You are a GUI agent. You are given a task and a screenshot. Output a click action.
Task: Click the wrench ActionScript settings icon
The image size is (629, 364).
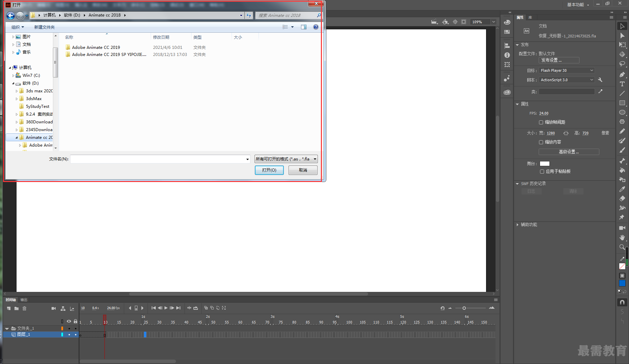click(x=600, y=80)
